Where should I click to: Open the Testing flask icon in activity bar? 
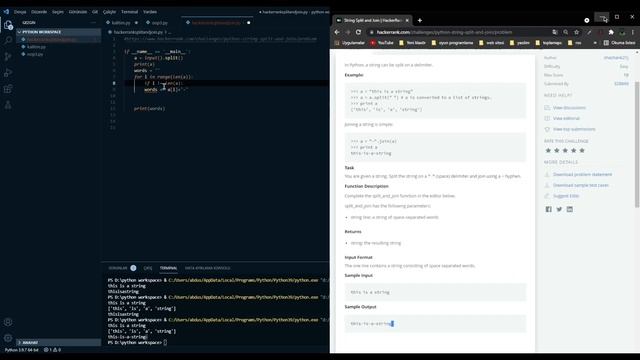click(x=8, y=105)
